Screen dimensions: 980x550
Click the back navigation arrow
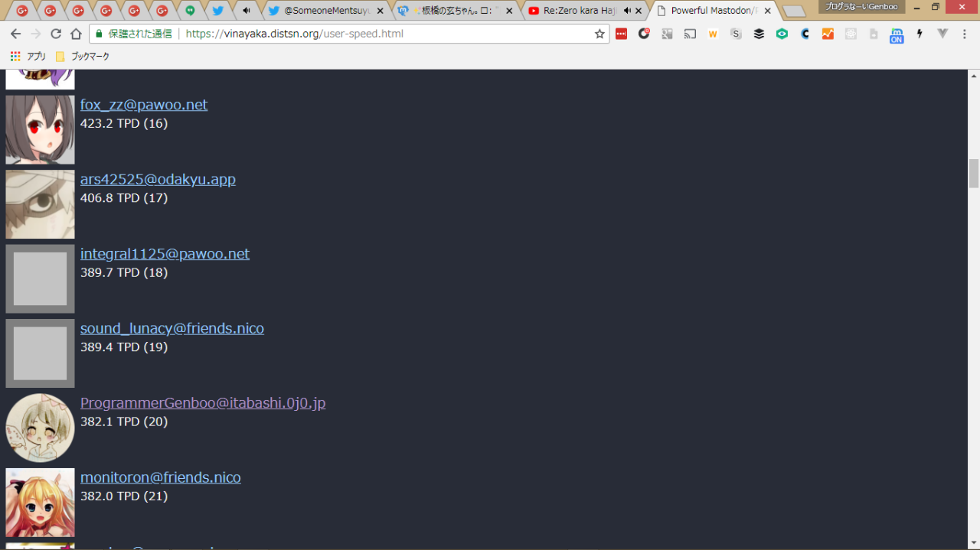tap(15, 34)
